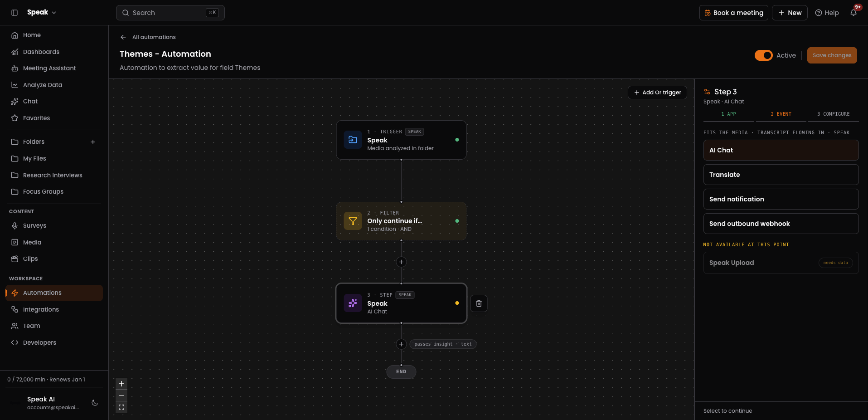Click Add Or trigger button

coord(657,93)
